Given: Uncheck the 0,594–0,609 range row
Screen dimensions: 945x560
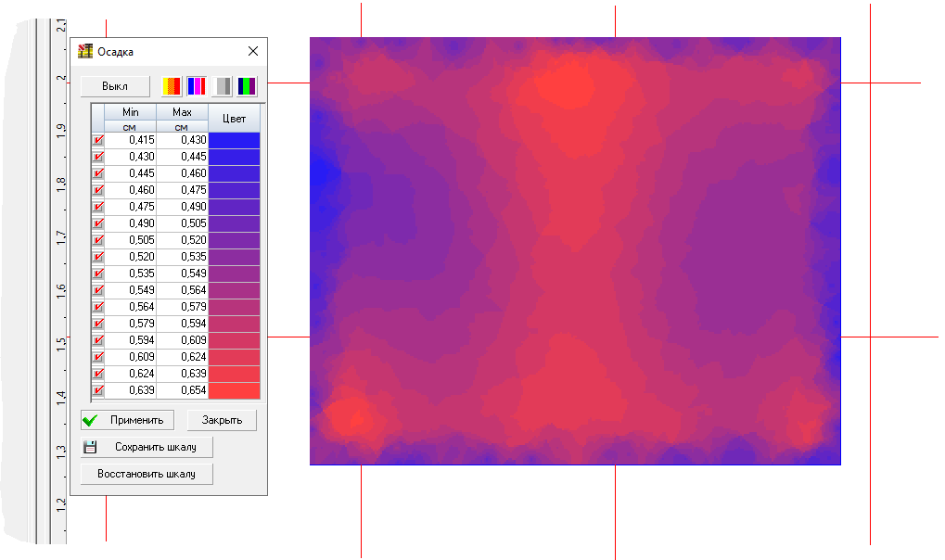Looking at the screenshot, I should [97, 340].
